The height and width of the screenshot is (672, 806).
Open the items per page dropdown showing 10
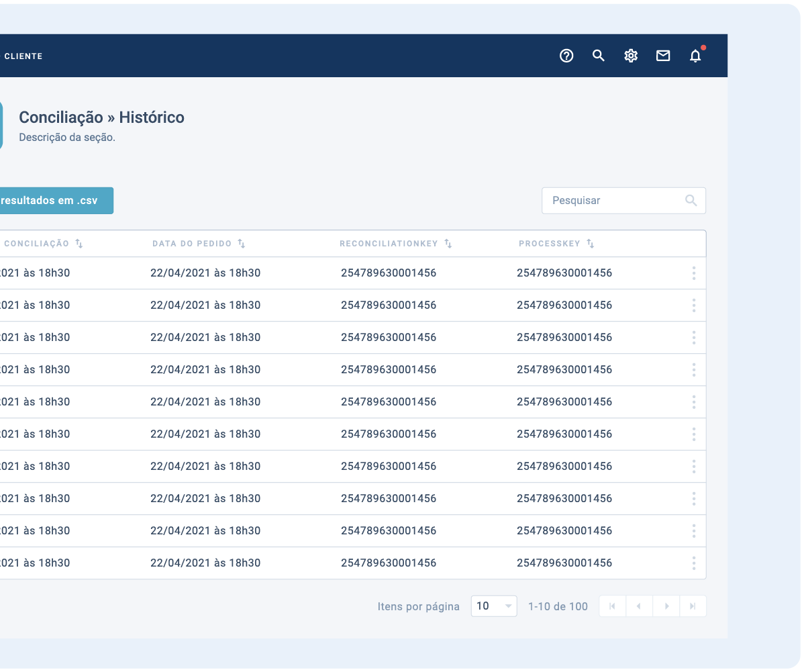point(494,606)
